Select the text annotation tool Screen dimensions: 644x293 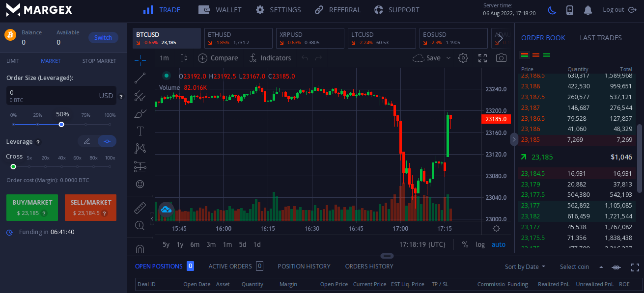[140, 131]
